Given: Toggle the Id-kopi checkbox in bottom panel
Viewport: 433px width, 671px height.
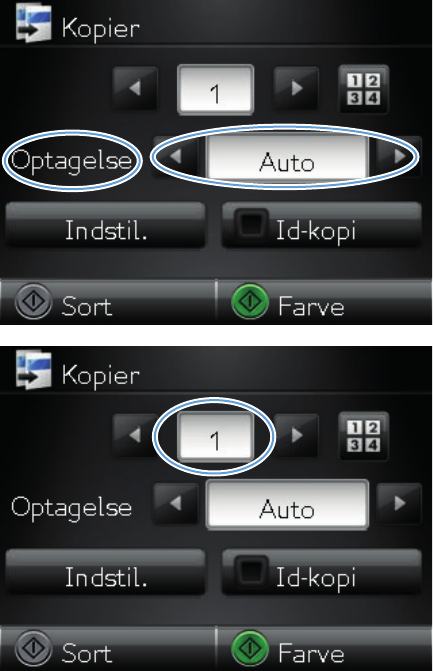Looking at the screenshot, I should tap(252, 570).
